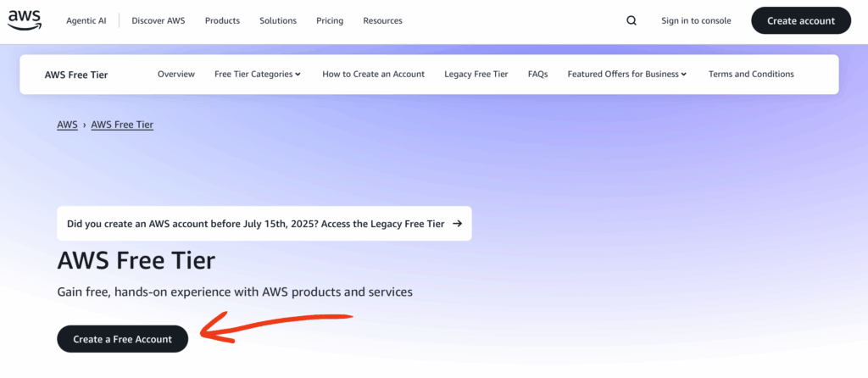Image resolution: width=868 pixels, height=378 pixels.
Task: Open the Products menu
Action: 222,21
